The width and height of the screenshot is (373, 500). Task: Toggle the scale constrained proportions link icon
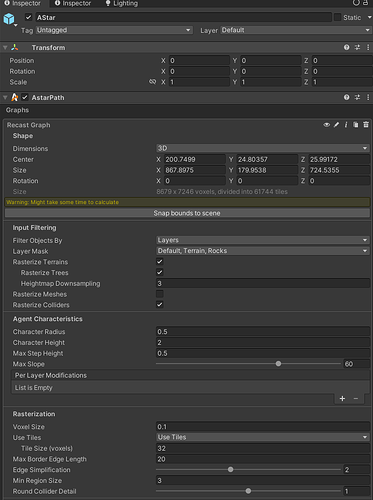153,82
